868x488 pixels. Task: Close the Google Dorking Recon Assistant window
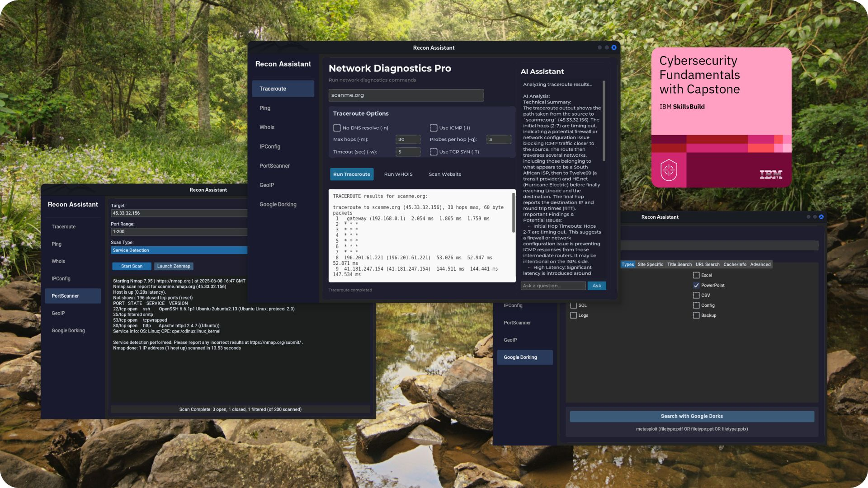point(821,217)
